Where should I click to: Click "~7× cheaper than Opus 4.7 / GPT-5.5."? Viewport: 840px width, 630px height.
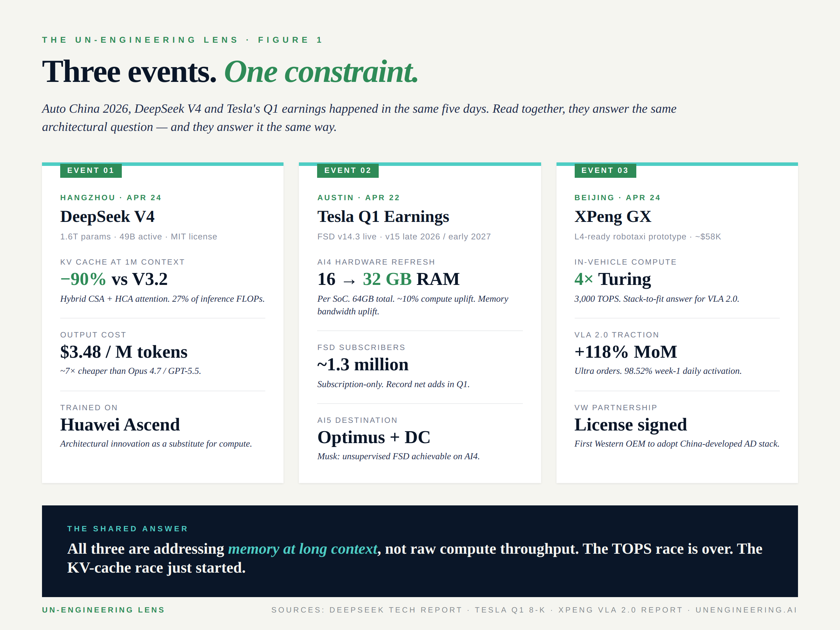pos(131,371)
